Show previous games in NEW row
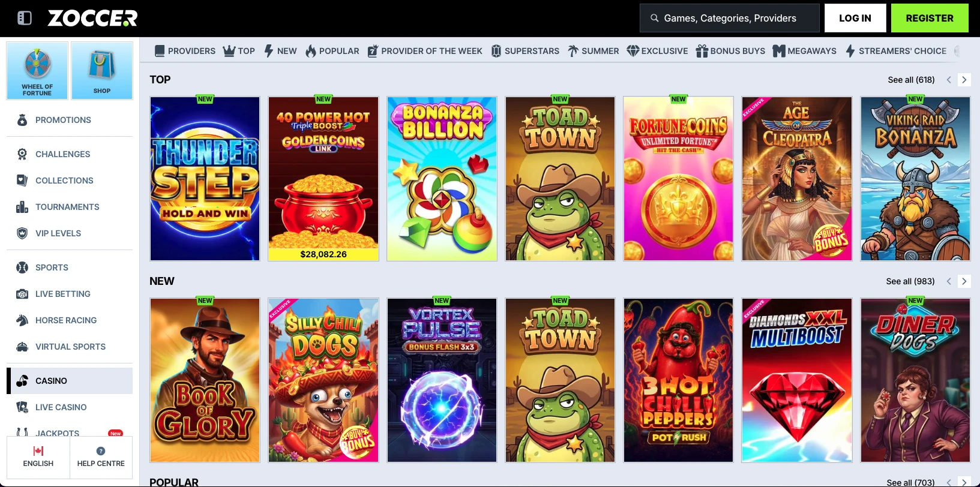 949,281
